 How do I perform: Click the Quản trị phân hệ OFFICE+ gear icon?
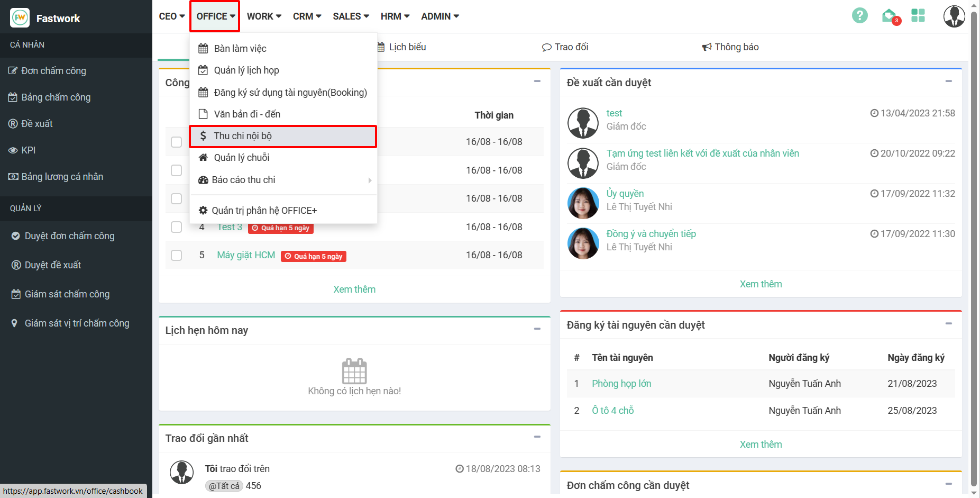(x=203, y=211)
